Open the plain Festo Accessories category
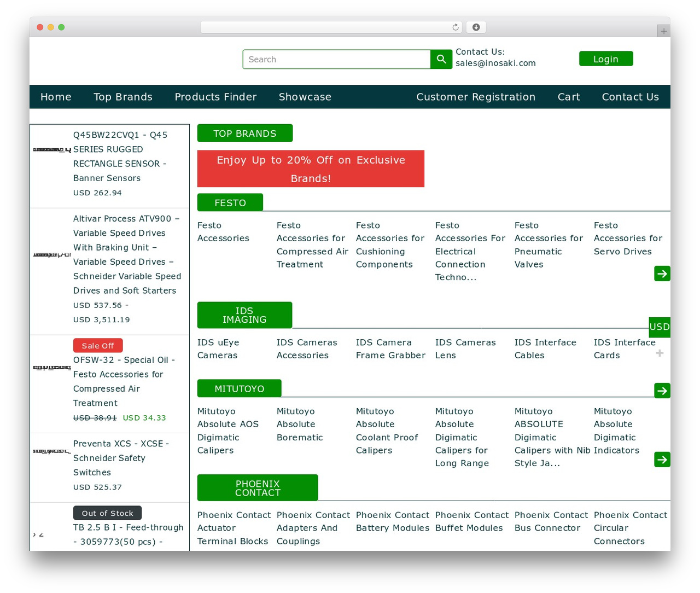Image resolution: width=700 pixels, height=593 pixels. [223, 232]
